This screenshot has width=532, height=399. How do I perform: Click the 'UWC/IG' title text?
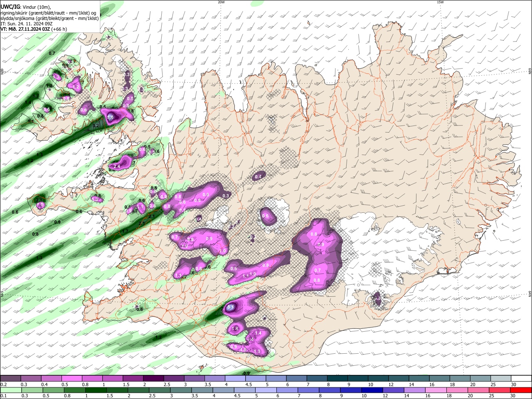pyautogui.click(x=10, y=6)
